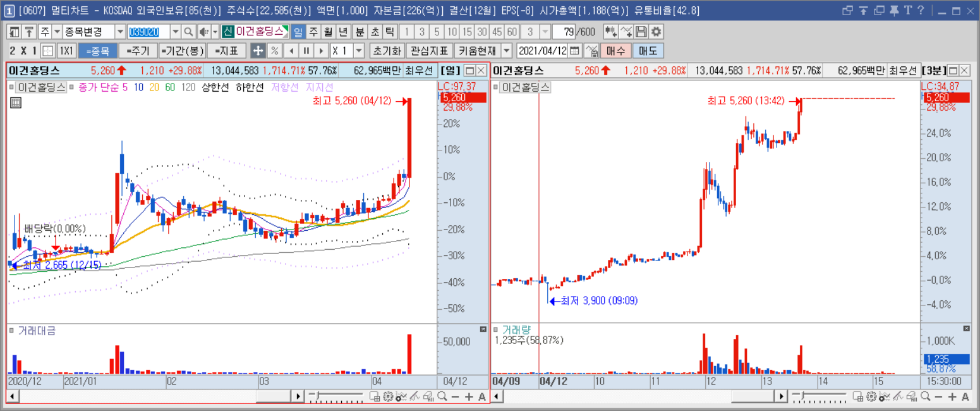Viewport: 980px width, 411px height.
Task: Open the custom minute interval dropdown arrow
Action: 546,32
